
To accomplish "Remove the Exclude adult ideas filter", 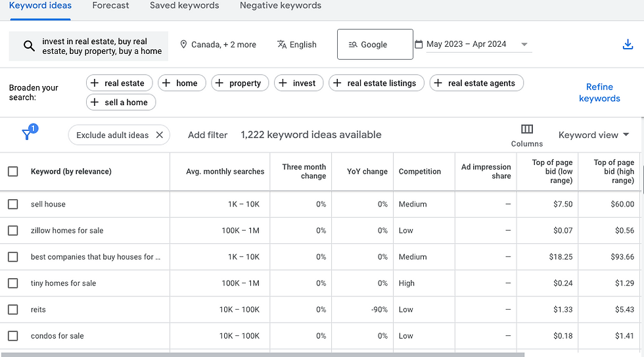I will [159, 135].
